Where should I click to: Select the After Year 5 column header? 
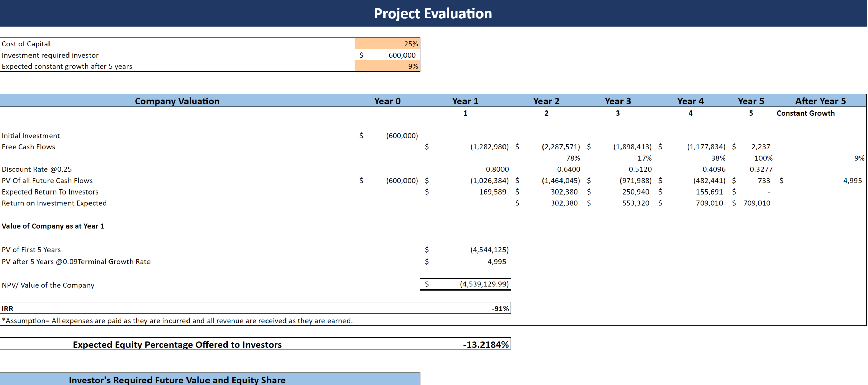point(820,101)
